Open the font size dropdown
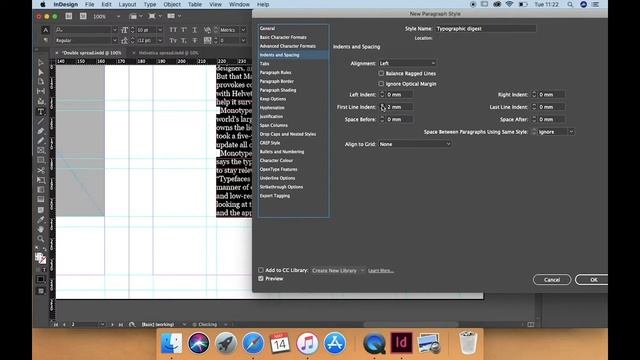Viewport: 640px width, 360px height. (x=160, y=30)
